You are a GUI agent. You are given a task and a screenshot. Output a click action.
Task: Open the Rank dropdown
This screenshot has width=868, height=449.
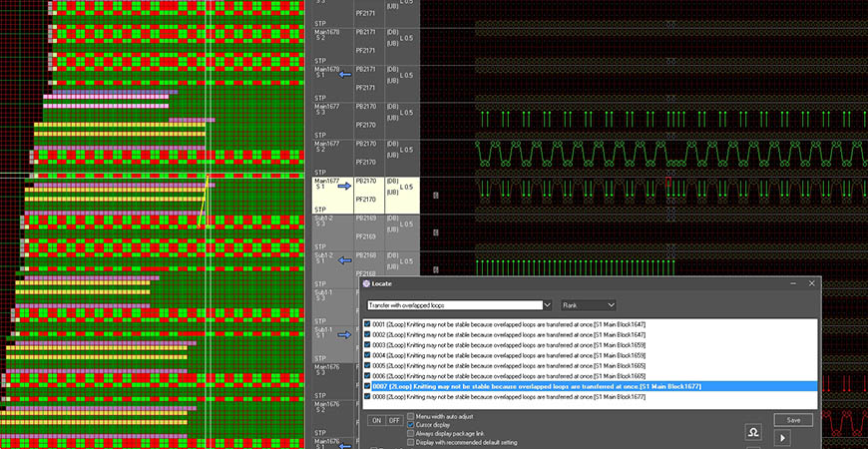[612, 305]
